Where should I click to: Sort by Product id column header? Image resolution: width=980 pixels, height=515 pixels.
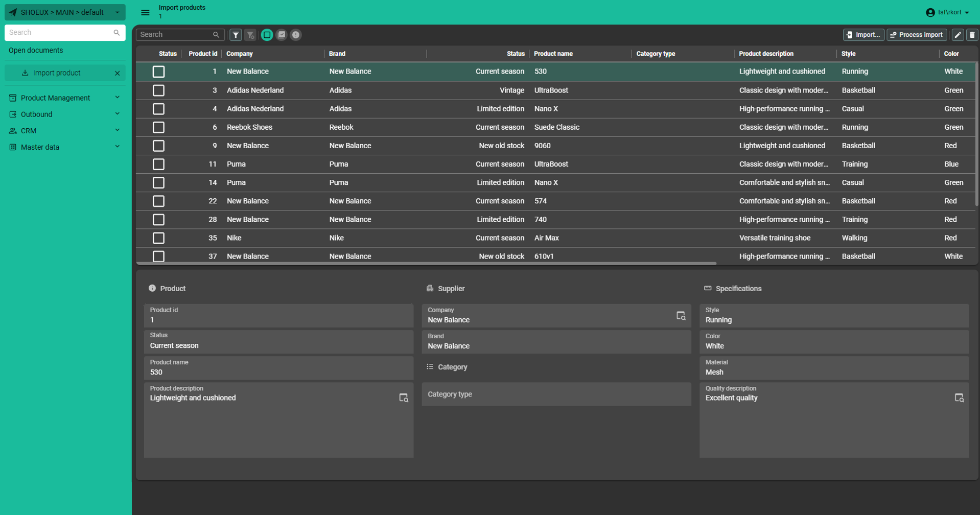tap(202, 54)
